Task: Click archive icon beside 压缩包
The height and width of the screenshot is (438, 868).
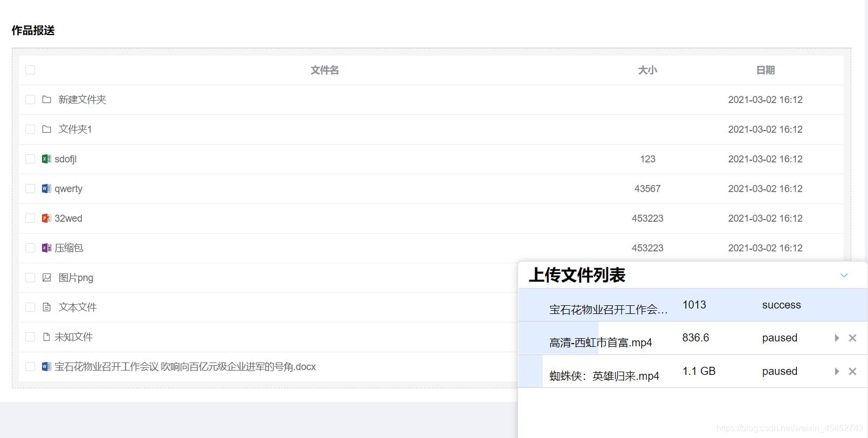Action: click(x=47, y=248)
